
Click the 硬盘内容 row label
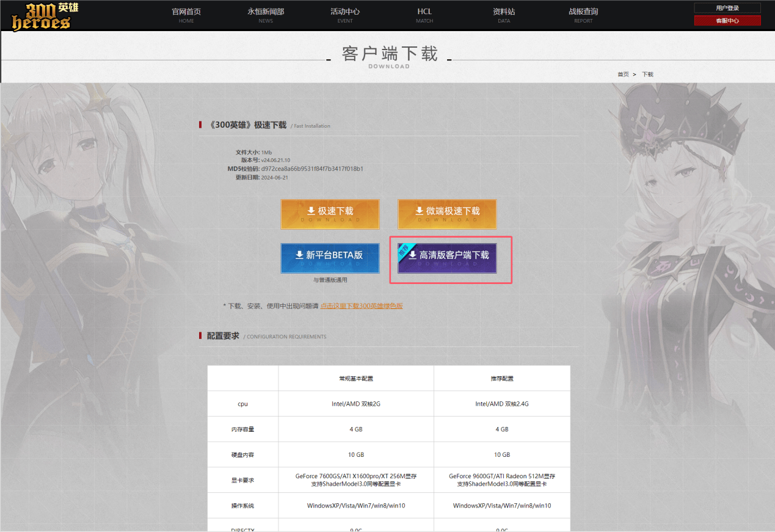point(242,455)
